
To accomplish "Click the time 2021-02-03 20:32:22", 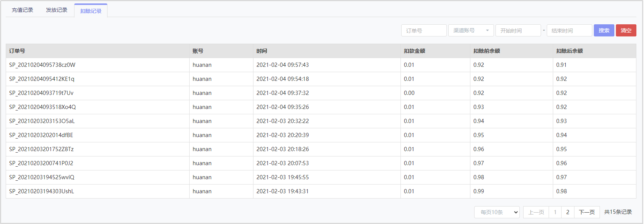I will click(x=283, y=121).
